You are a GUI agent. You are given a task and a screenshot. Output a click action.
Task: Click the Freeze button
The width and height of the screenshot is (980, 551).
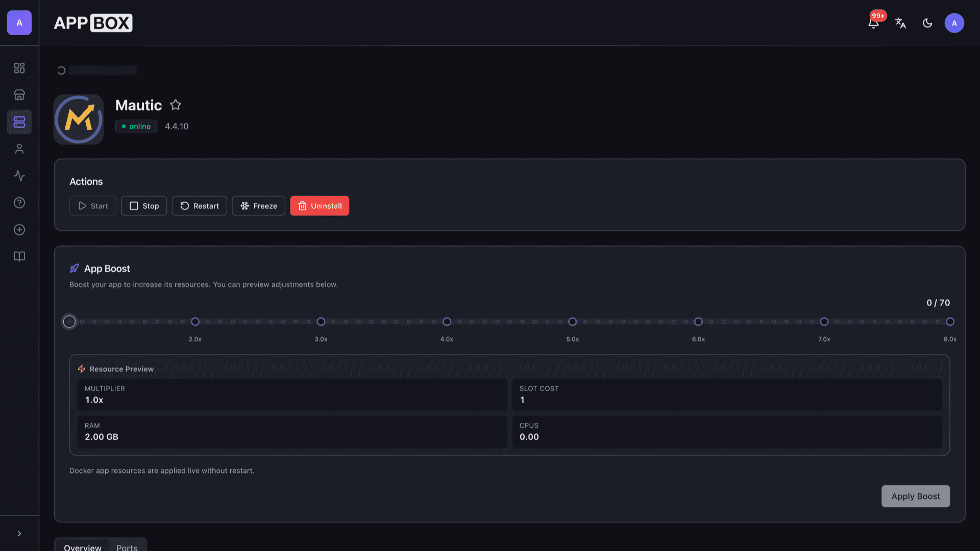pos(259,206)
